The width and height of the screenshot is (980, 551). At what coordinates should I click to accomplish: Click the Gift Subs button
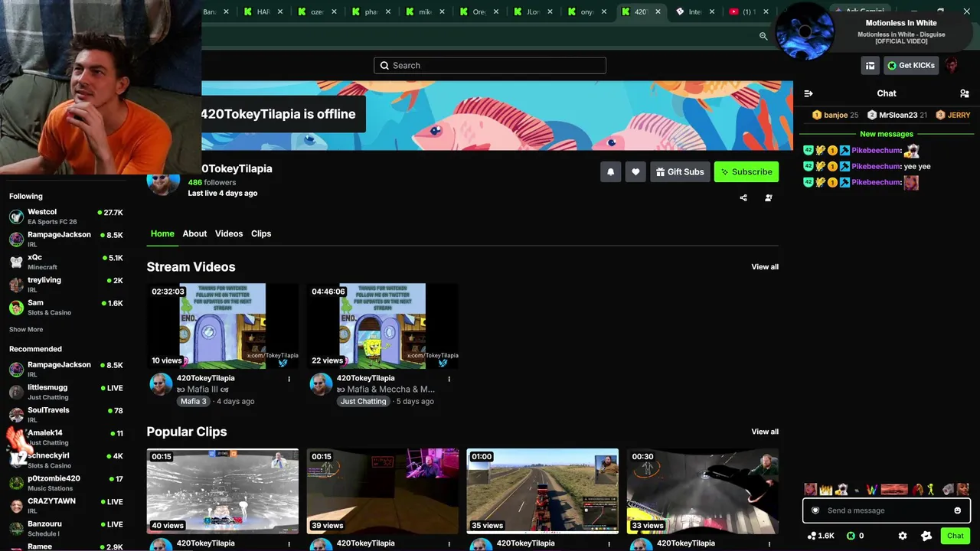[680, 172]
